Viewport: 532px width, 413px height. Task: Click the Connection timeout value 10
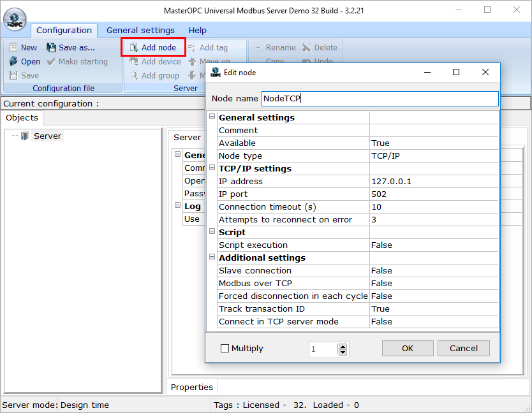(434, 207)
